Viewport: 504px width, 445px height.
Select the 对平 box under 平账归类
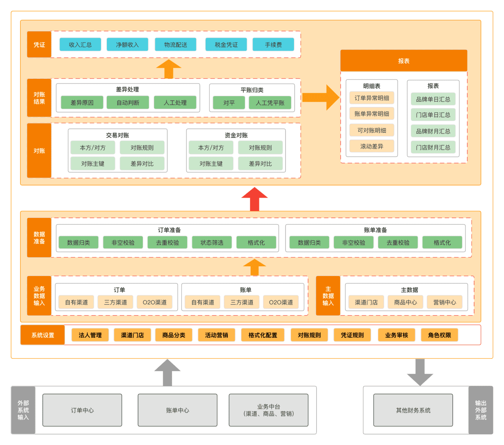[x=229, y=102]
